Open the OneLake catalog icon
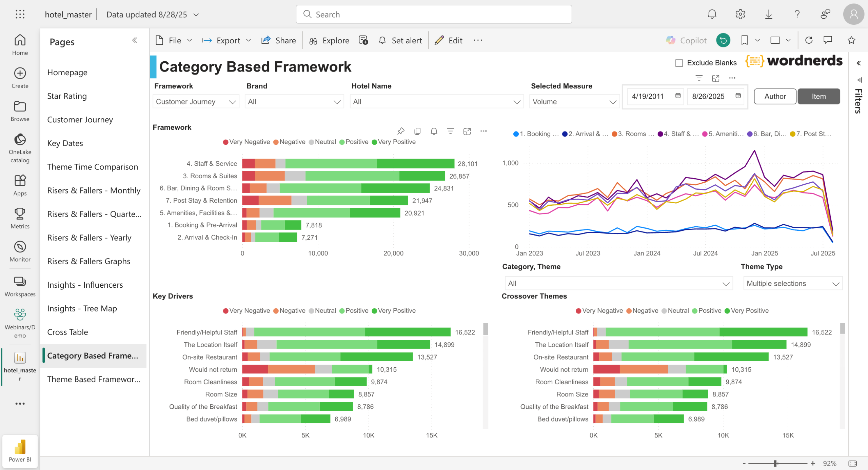The height and width of the screenshot is (470, 868). click(x=20, y=140)
